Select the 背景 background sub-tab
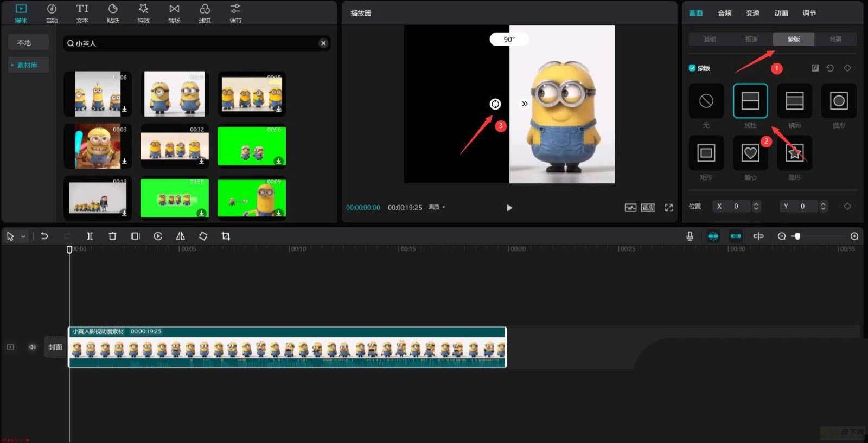The height and width of the screenshot is (443, 868). [835, 39]
